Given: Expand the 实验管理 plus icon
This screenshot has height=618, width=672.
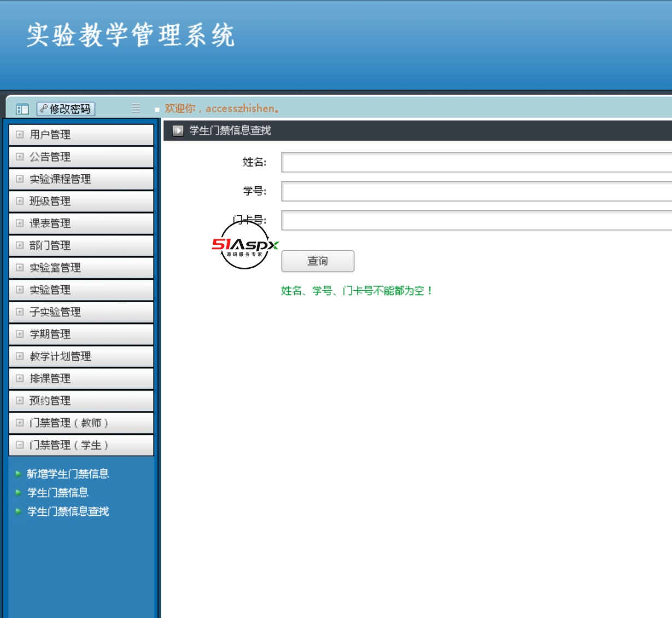Looking at the screenshot, I should [x=20, y=290].
